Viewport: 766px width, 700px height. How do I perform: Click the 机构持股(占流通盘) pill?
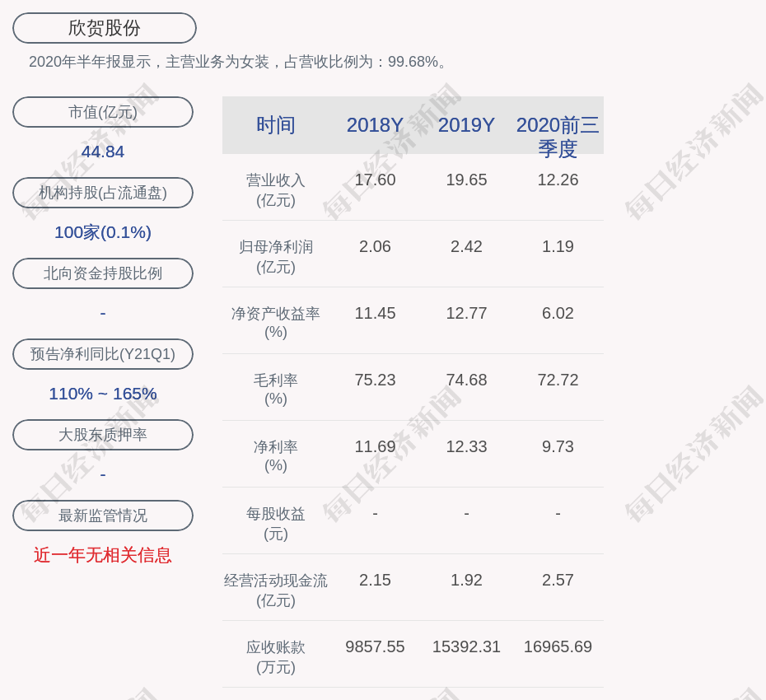(x=103, y=193)
